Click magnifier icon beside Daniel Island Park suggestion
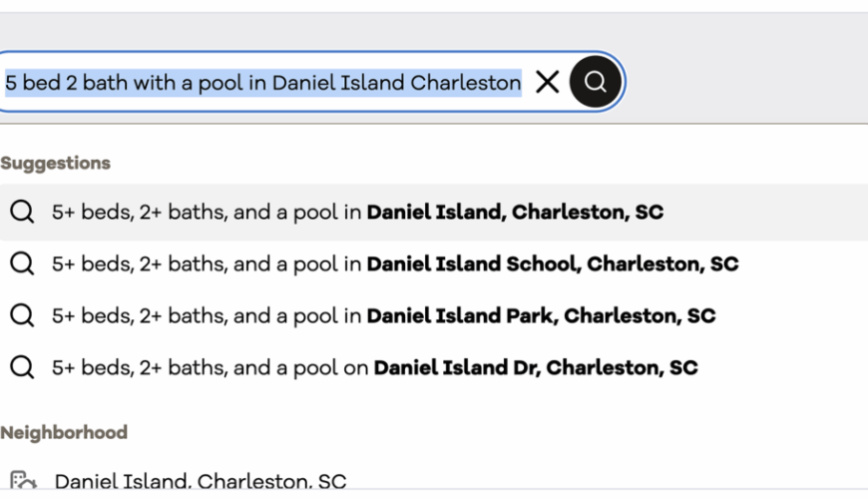Screen dimensions: 868x499 [21, 316]
